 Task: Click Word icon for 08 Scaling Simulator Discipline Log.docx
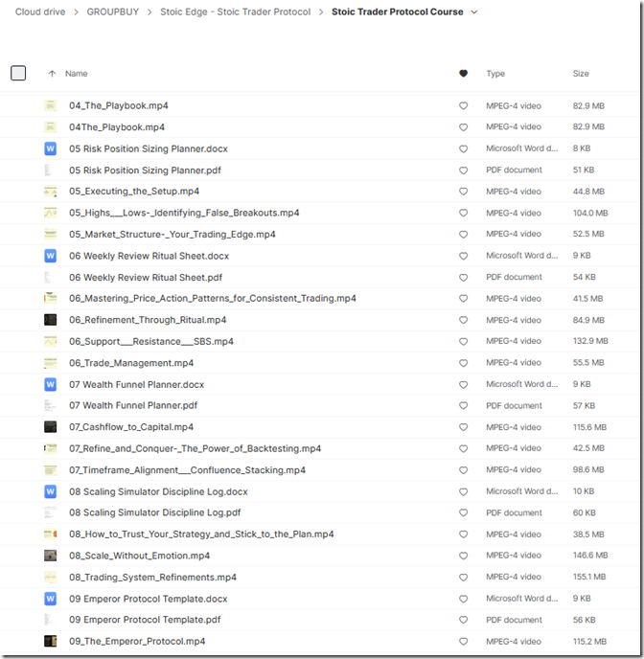tap(51, 491)
